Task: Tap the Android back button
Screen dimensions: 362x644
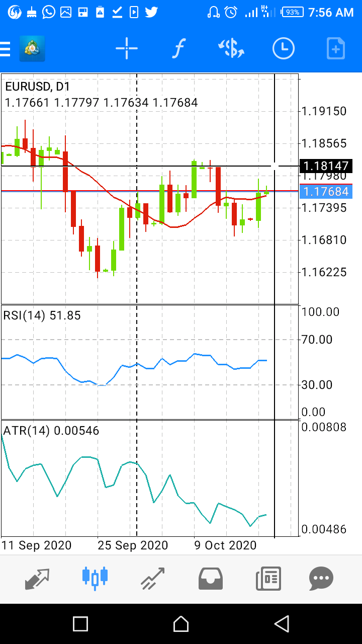Action: click(282, 624)
